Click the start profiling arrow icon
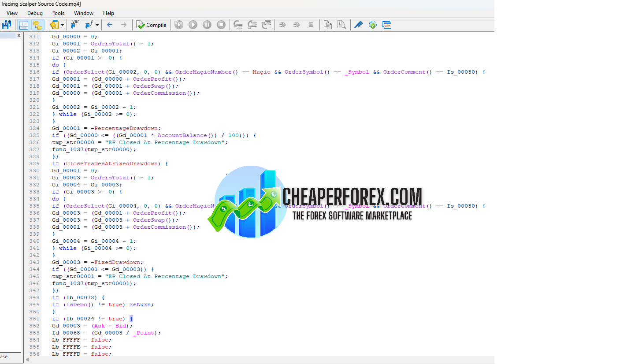The height and width of the screenshot is (364, 642). click(283, 25)
